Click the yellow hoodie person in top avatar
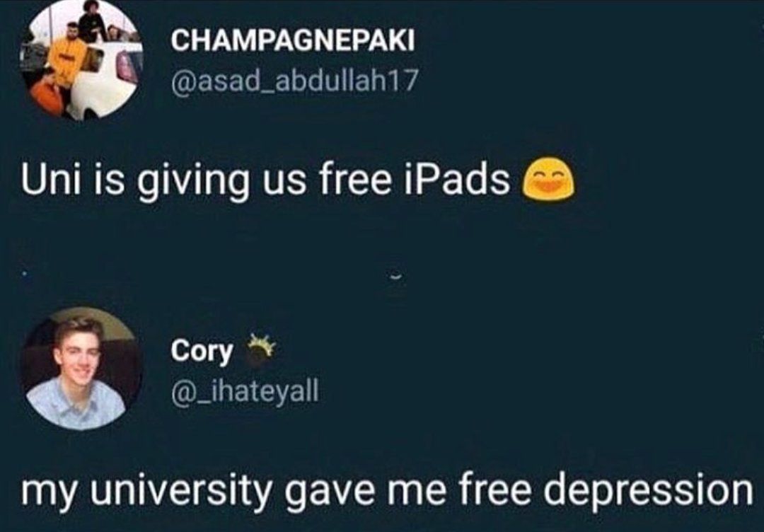 click(66, 59)
